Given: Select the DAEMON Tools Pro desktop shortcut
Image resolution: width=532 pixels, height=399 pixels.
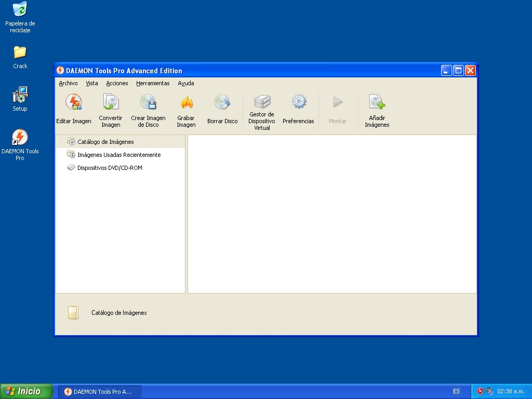Looking at the screenshot, I should click(x=20, y=145).
